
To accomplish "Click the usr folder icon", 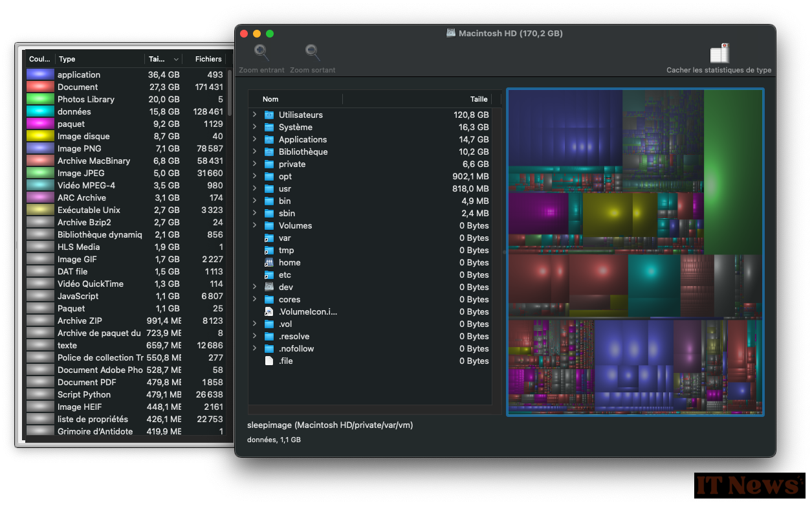I will pos(269,188).
